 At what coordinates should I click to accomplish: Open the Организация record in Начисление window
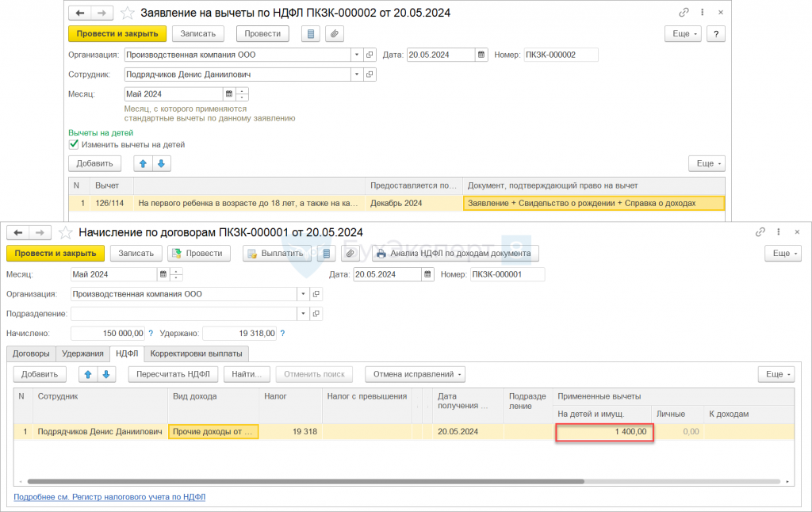click(316, 294)
